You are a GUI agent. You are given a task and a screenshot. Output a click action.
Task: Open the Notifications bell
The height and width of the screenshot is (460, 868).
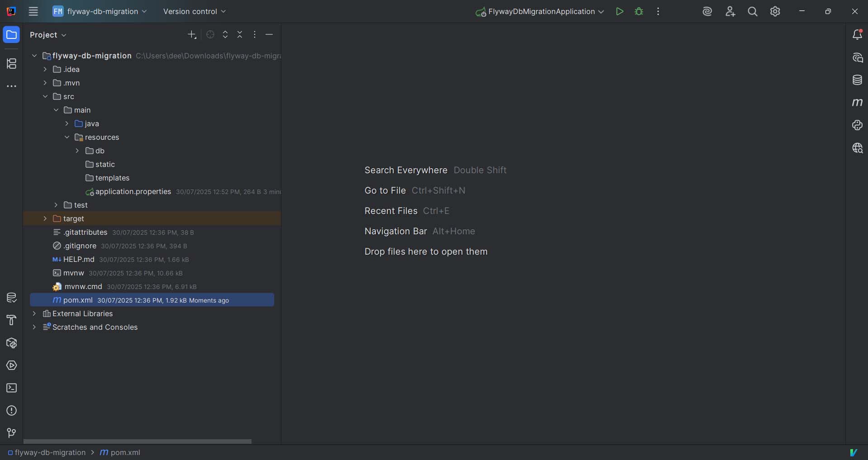coord(857,35)
